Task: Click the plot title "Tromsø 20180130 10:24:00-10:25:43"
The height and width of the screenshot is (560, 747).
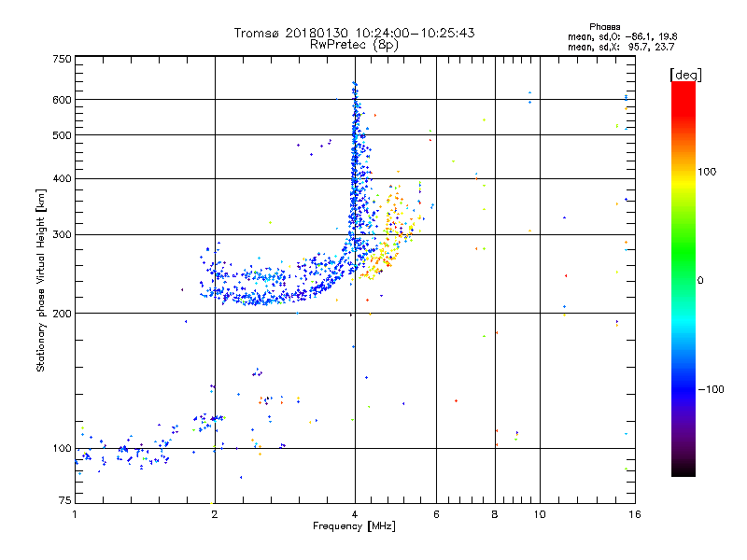Action: click(x=354, y=33)
